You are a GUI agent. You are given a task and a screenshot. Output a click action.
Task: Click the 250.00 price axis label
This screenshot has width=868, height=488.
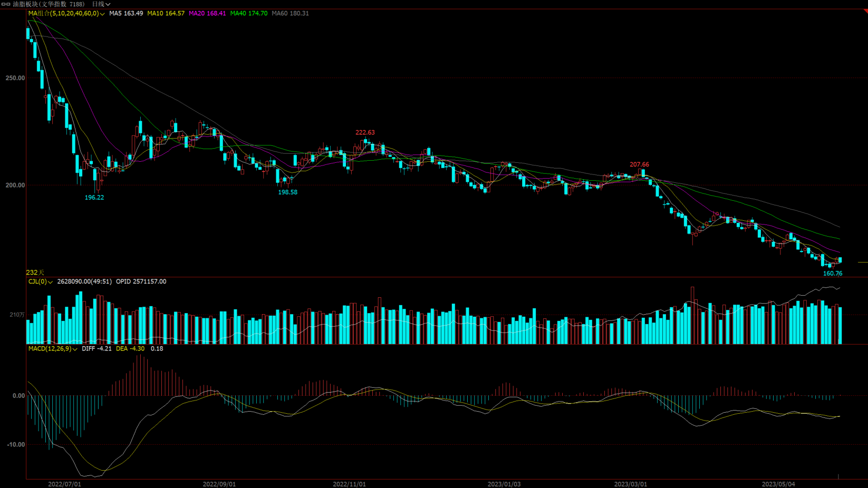point(15,77)
